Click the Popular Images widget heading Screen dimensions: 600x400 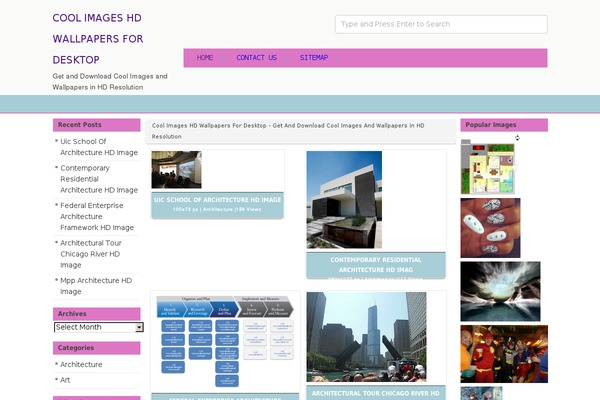(504, 125)
